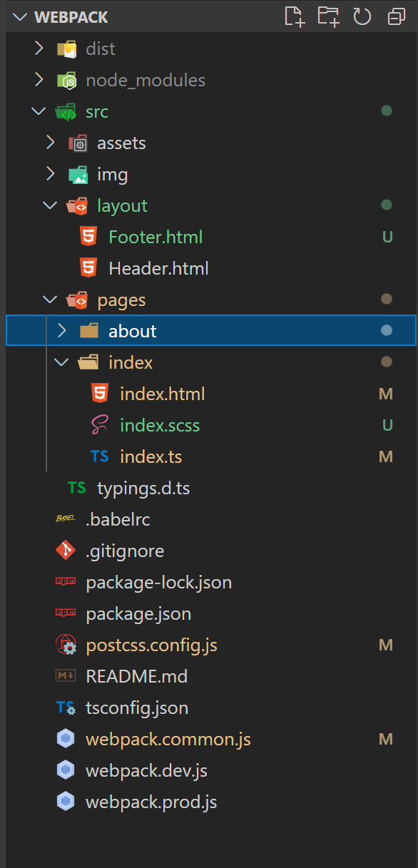Collapse the src folder
The image size is (418, 868).
(x=39, y=111)
